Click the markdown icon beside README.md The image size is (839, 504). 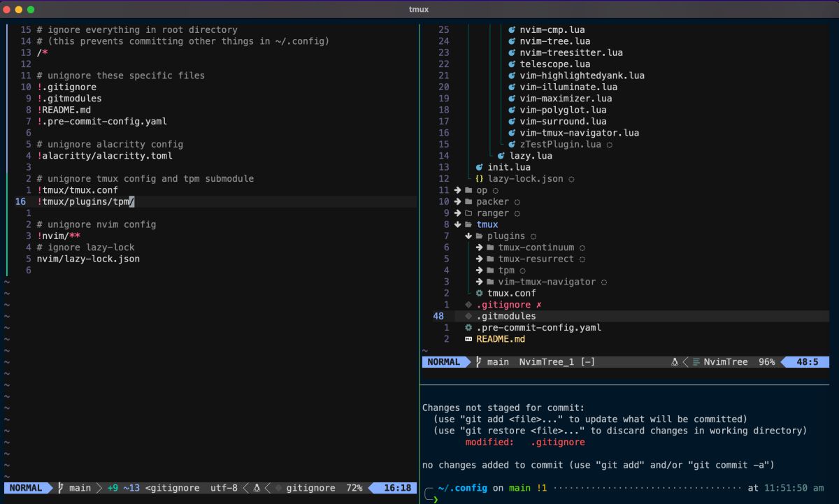coord(468,339)
